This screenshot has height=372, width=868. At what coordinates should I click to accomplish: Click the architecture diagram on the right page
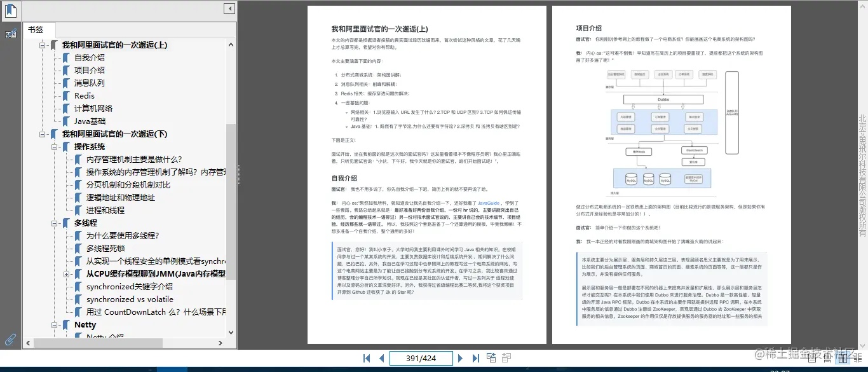[x=672, y=132]
